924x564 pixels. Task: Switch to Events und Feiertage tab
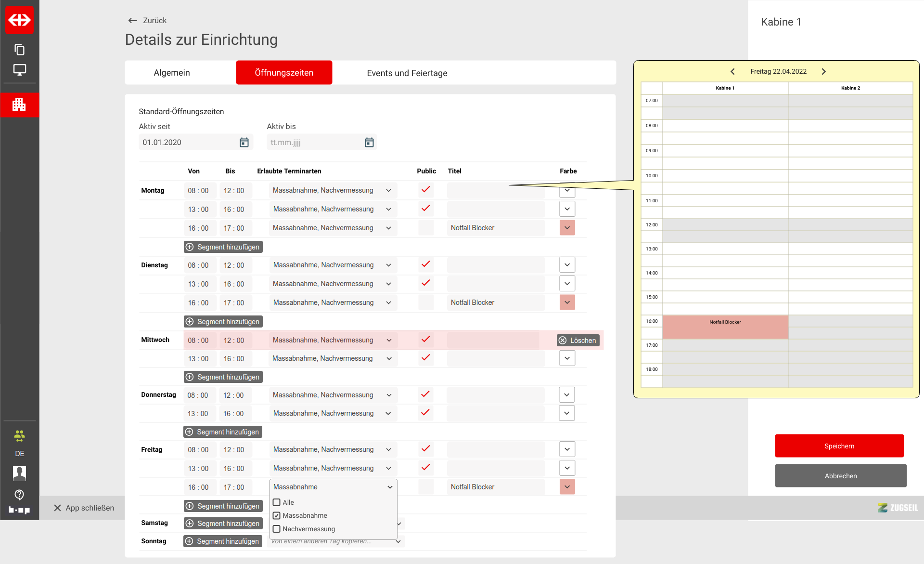coord(407,73)
